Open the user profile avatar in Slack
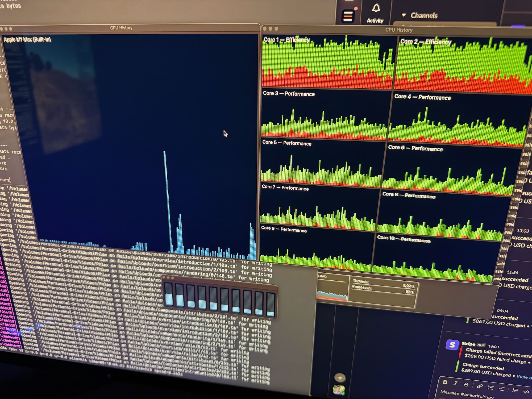The image size is (532, 399). pyautogui.click(x=339, y=390)
